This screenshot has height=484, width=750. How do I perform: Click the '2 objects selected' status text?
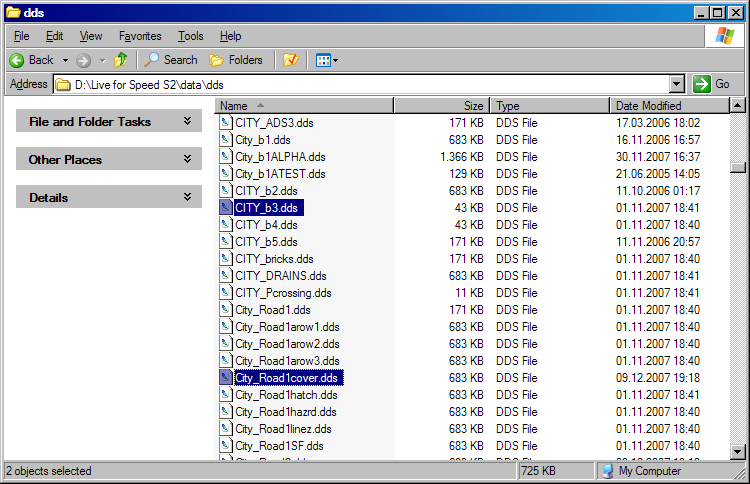[48, 471]
